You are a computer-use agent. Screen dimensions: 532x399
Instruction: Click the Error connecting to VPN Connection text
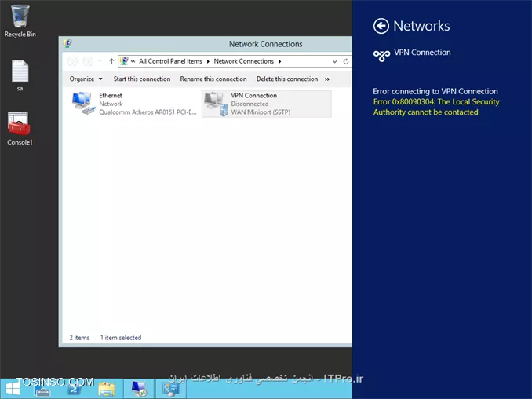(x=435, y=91)
